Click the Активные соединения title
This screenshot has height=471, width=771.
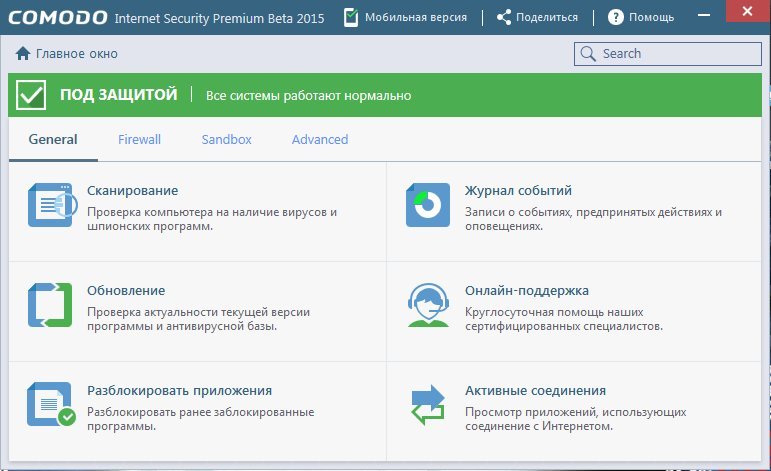click(x=535, y=391)
